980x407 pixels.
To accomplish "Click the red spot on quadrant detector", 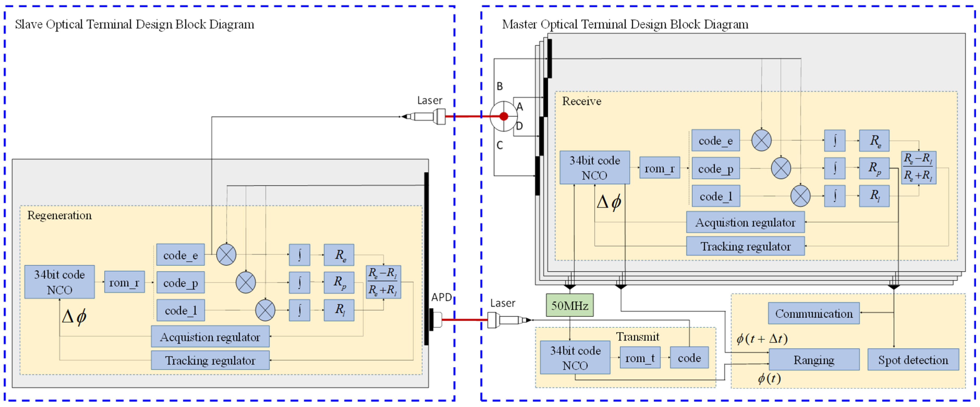I will tap(504, 116).
